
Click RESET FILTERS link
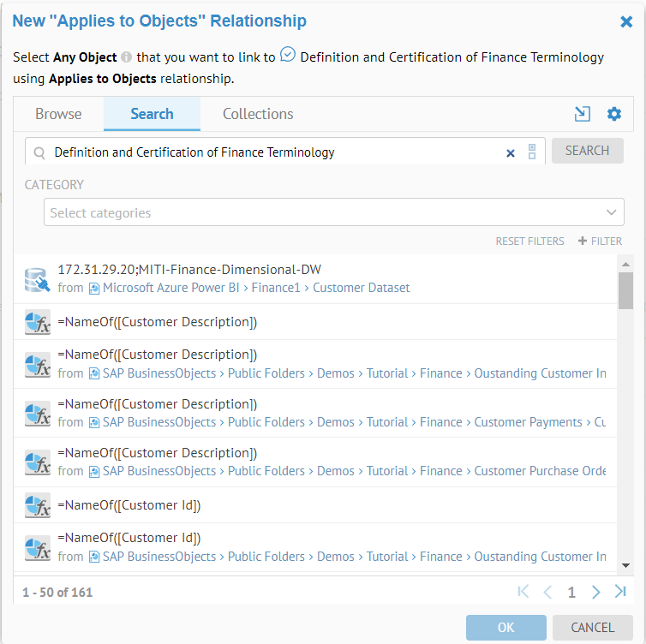(x=529, y=241)
